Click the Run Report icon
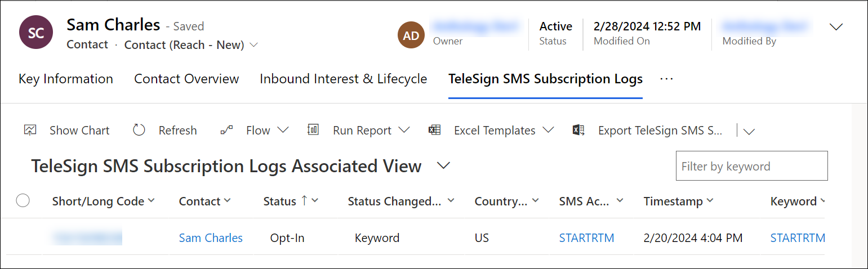The width and height of the screenshot is (868, 269). [x=313, y=130]
